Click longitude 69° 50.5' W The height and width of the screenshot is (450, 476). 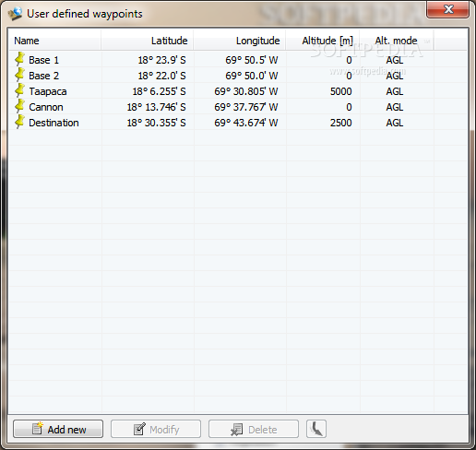[252, 60]
